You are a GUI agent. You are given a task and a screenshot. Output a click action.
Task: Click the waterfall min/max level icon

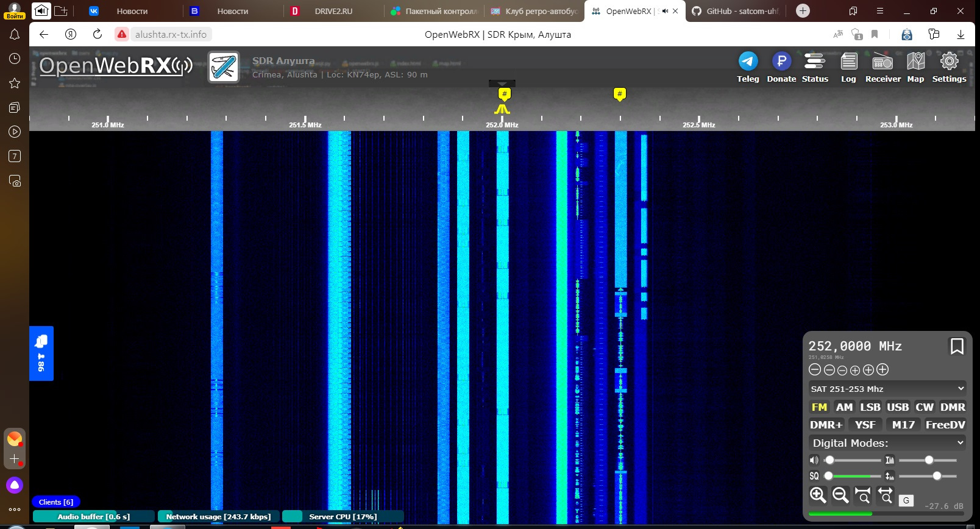click(890, 476)
